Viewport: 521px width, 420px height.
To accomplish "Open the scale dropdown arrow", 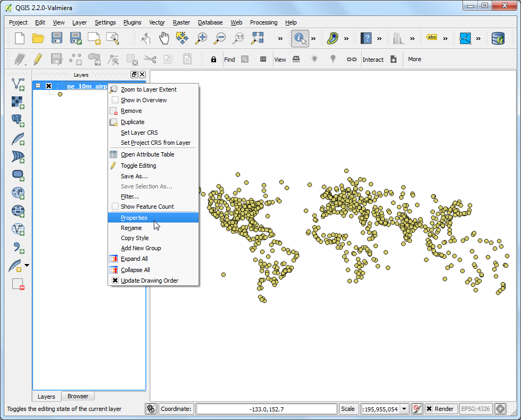I will click(x=404, y=409).
